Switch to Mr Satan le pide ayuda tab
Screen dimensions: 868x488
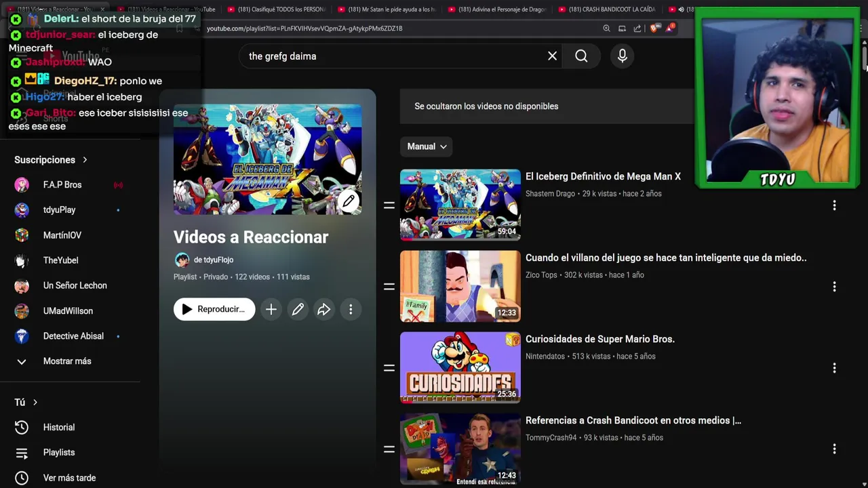(387, 9)
